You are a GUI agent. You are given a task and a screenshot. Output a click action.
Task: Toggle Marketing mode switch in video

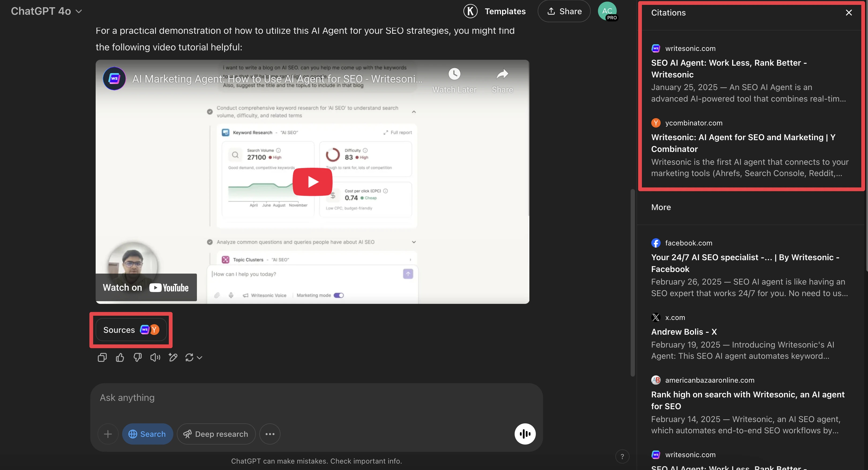click(x=339, y=296)
